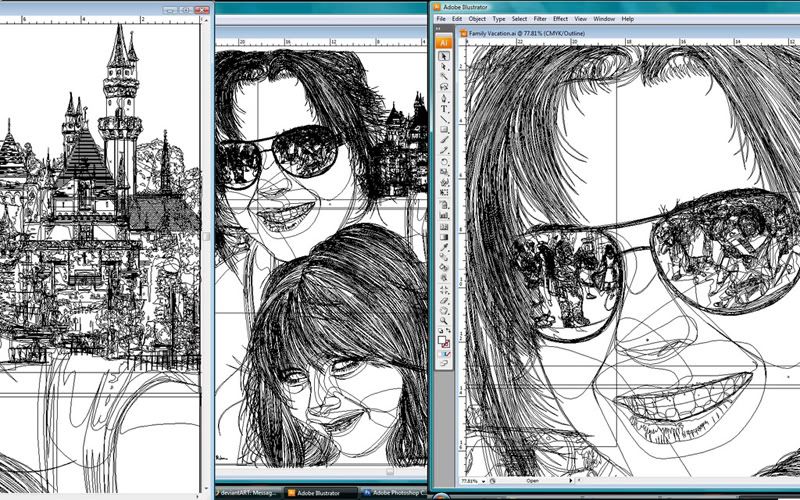Open the Window menu
This screenshot has width=800, height=500.
604,19
